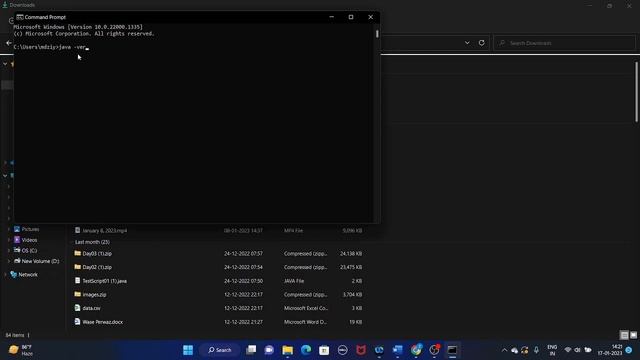
Task: Switch to Microsoft Word on the taskbar
Action: tap(398, 350)
